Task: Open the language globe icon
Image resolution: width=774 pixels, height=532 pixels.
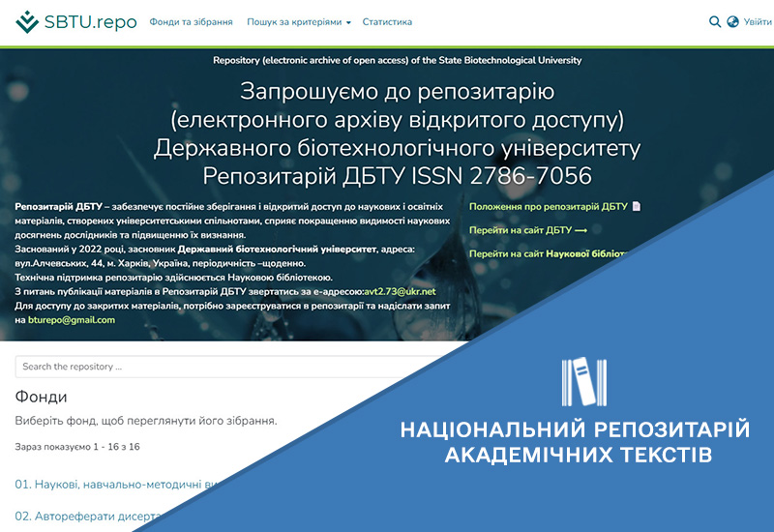Action: 733,21
